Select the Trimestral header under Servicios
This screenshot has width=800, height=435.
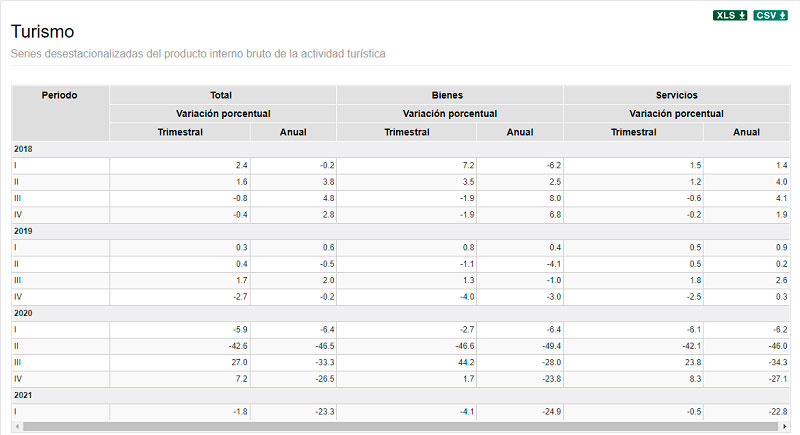(633, 132)
